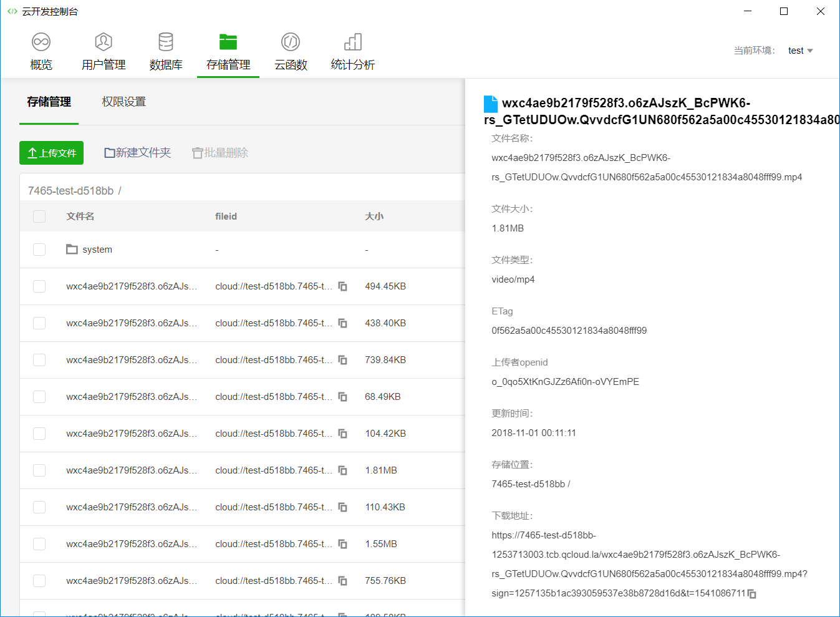Select checkbox of the 1.81MB file row
The image size is (840, 617).
[39, 470]
